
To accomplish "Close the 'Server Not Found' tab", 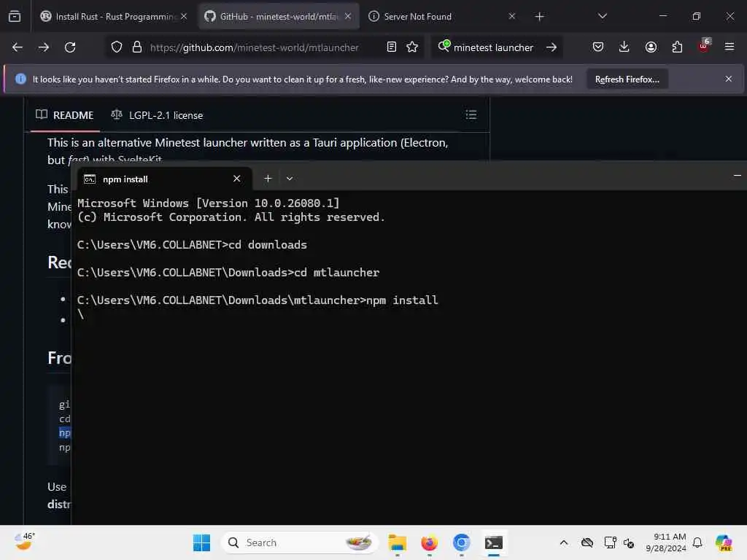I will pos(511,17).
